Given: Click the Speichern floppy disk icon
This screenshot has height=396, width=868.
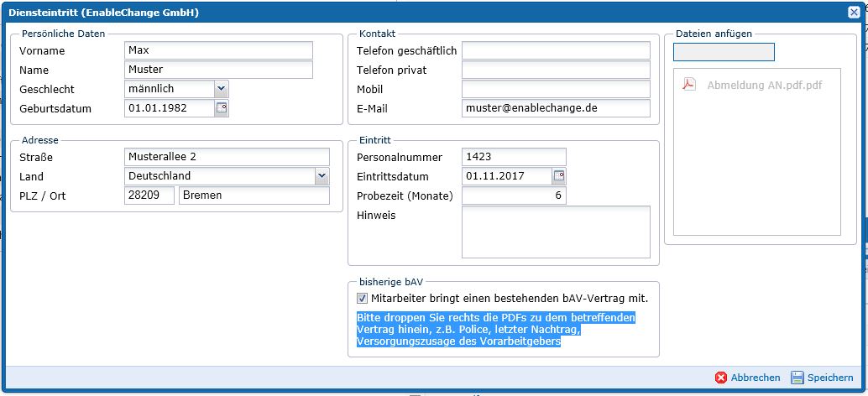Looking at the screenshot, I should [797, 378].
